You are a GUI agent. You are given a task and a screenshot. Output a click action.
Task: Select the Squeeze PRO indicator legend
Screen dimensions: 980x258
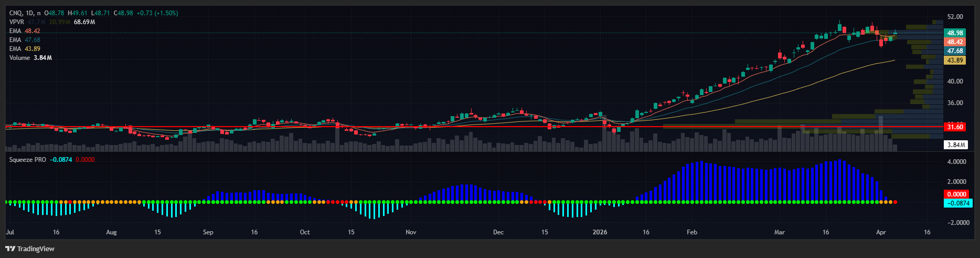click(x=28, y=160)
